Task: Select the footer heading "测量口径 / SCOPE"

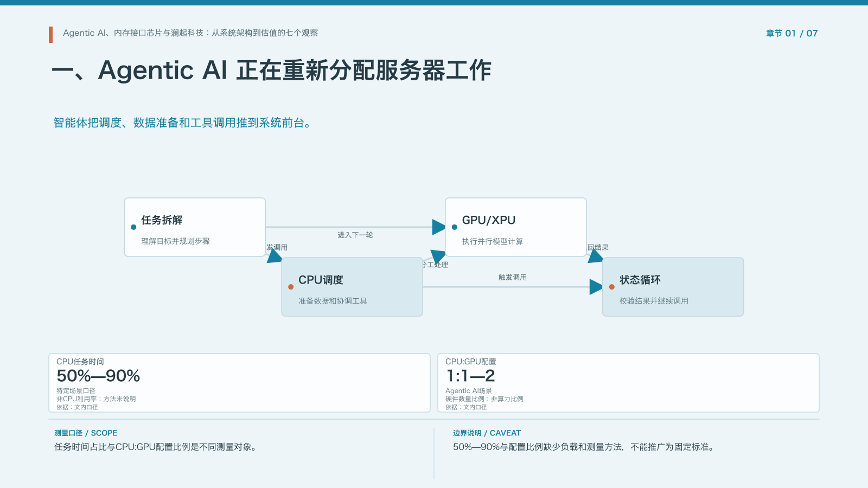Action: [86, 433]
